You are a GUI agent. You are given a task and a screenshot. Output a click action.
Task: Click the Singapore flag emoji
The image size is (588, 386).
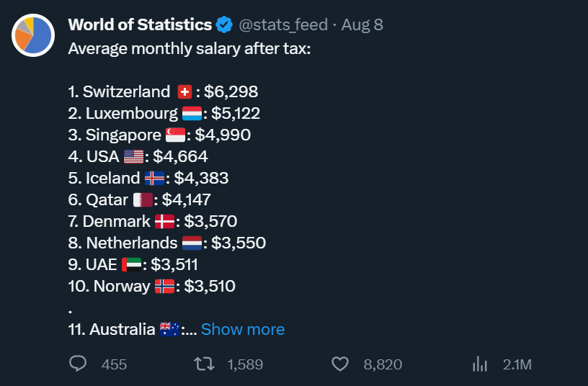[175, 135]
